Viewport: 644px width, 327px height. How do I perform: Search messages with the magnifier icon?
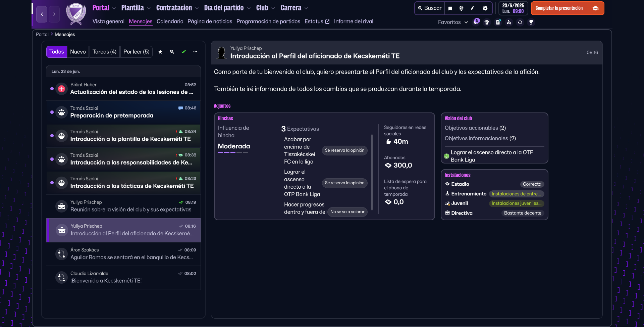coord(172,52)
